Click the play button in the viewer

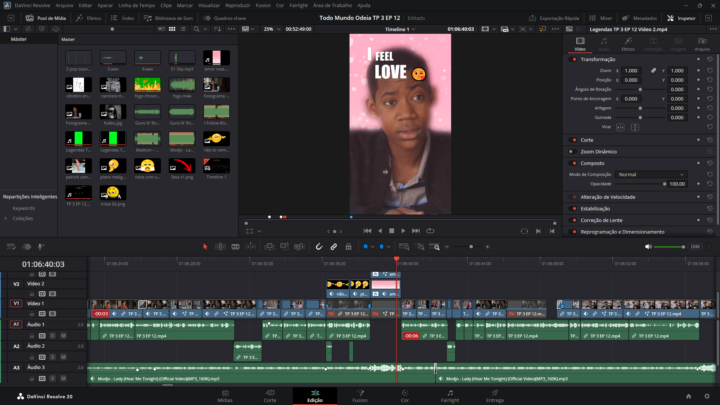403,230
